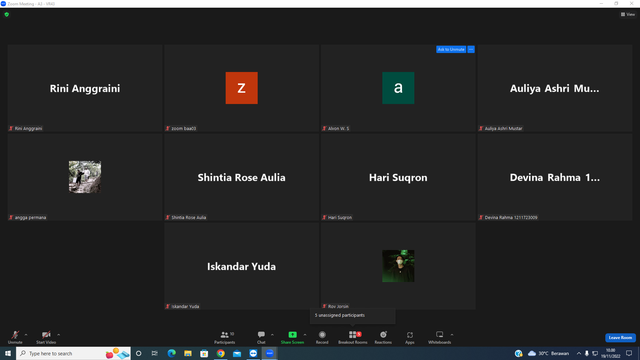Open Microsoft Store from taskbar
640x360 pixels.
204,353
